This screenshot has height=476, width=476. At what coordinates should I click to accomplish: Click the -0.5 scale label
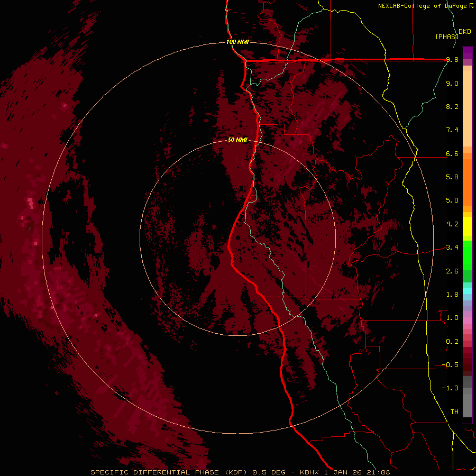click(x=450, y=365)
